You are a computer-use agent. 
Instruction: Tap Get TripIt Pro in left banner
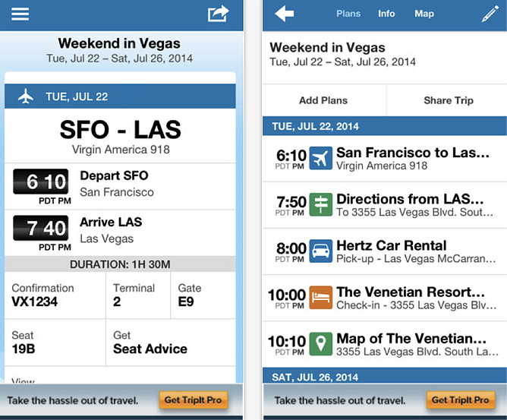click(194, 399)
